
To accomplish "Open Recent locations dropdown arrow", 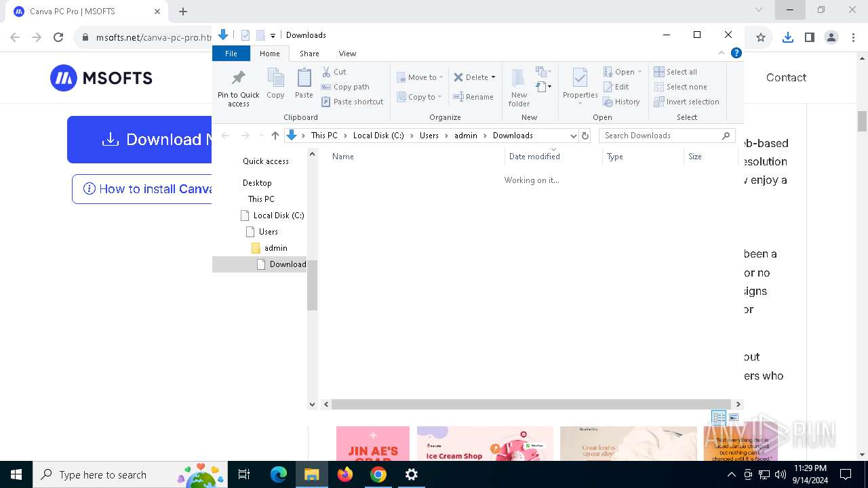I will (261, 136).
